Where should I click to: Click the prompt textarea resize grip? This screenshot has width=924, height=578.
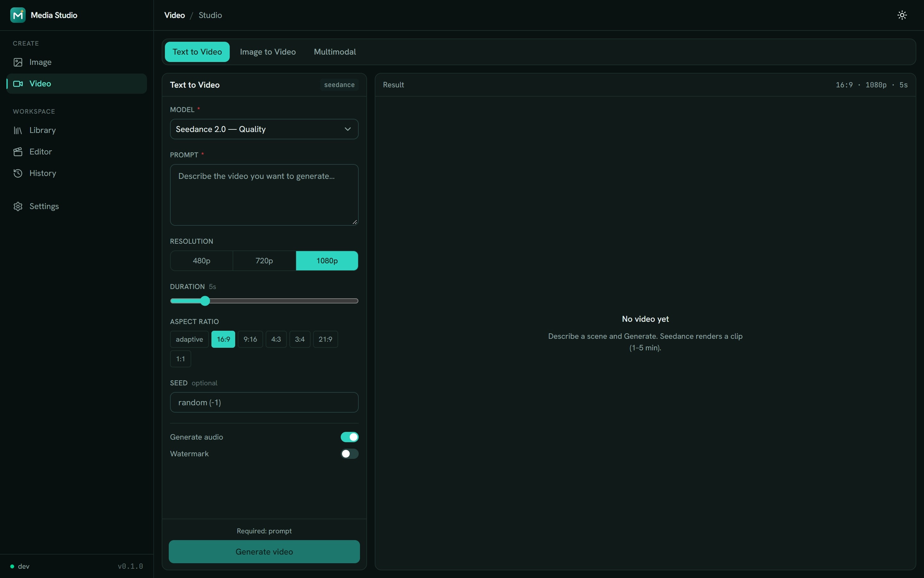point(355,222)
